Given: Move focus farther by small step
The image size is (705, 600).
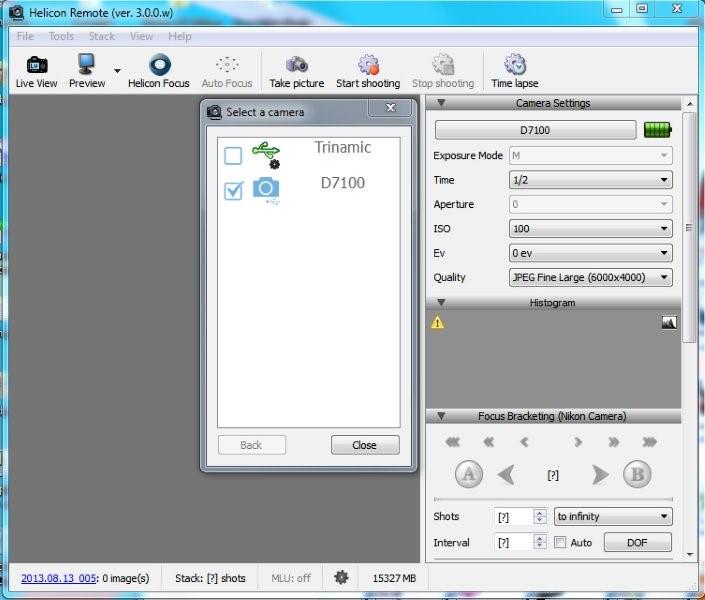Looking at the screenshot, I should click(578, 442).
